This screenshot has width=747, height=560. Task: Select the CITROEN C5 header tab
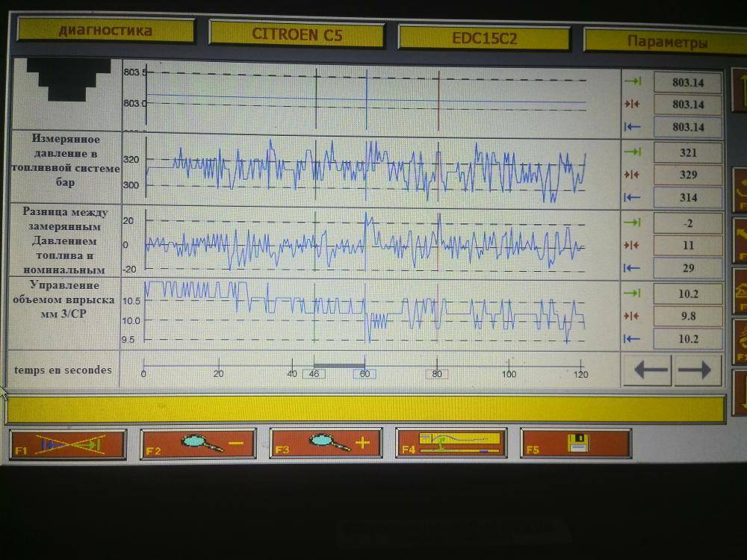[x=297, y=34]
